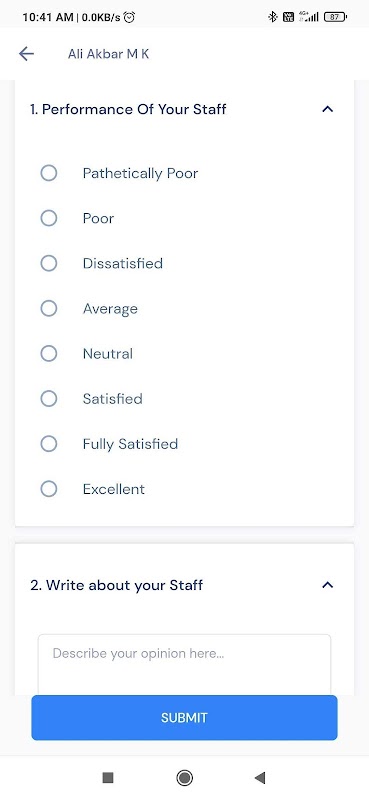Tap the Android home circle icon
This screenshot has width=369, height=800.
184,777
